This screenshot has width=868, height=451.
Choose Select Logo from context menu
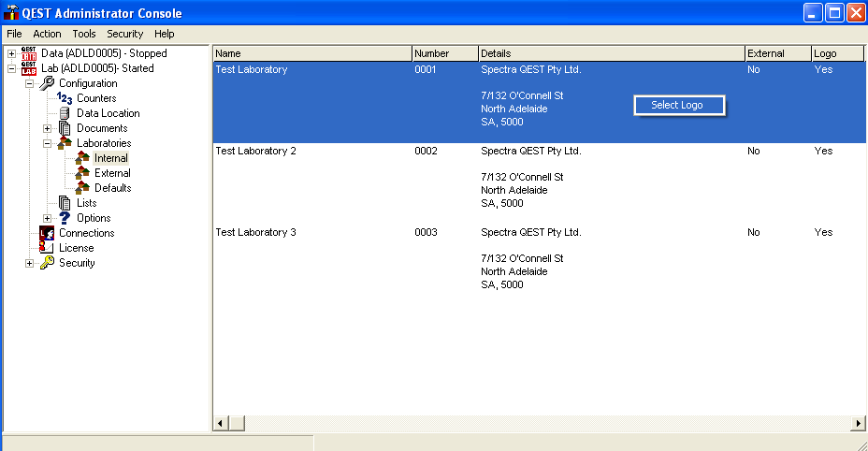coord(677,105)
